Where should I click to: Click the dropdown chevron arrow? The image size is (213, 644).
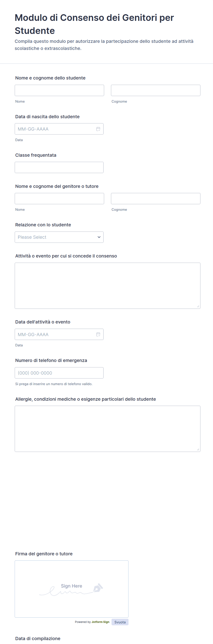click(99, 237)
